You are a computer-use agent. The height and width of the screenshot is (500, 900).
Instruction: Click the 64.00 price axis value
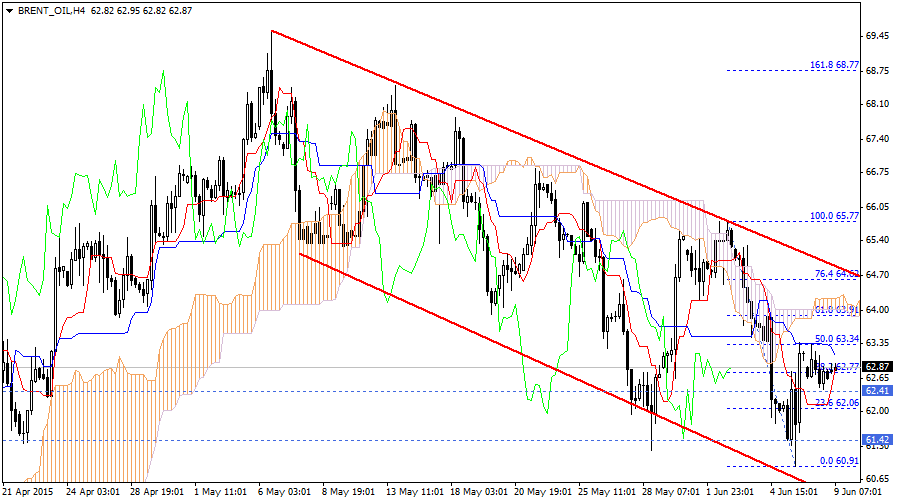[x=877, y=309]
